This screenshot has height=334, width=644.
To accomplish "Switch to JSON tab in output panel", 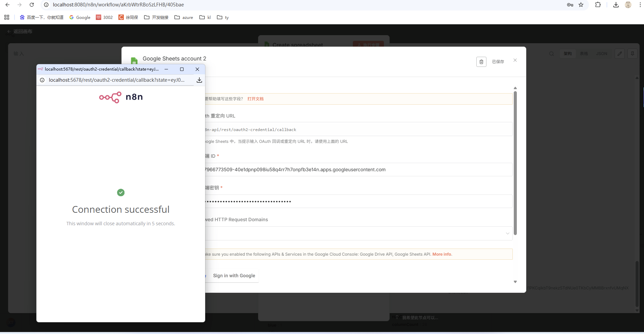I will 601,54.
